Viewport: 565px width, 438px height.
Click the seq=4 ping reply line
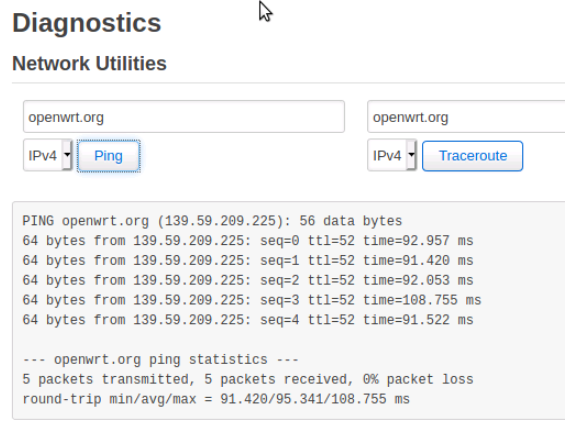[248, 320]
